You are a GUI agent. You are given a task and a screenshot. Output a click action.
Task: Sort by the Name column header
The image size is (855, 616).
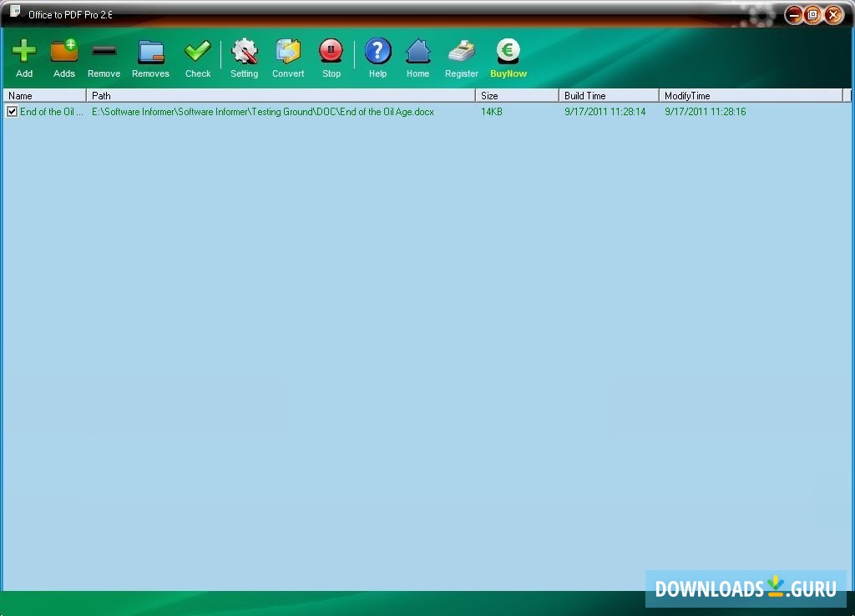point(45,95)
